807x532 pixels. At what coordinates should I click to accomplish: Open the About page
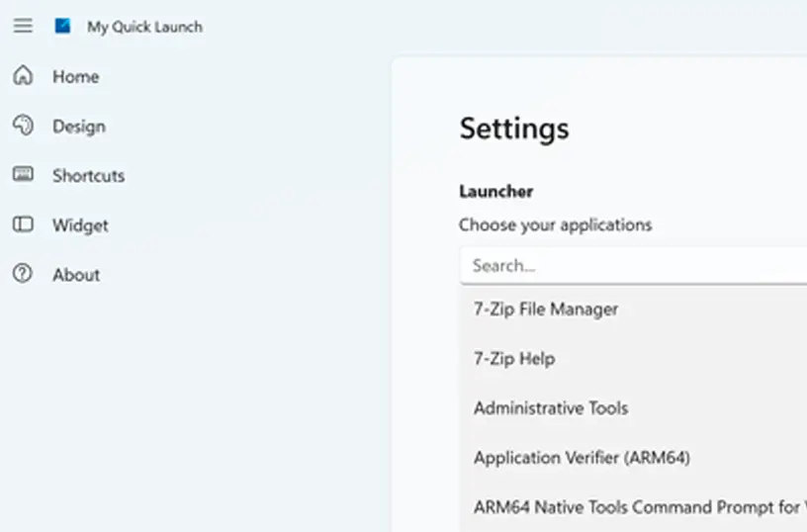coord(76,275)
